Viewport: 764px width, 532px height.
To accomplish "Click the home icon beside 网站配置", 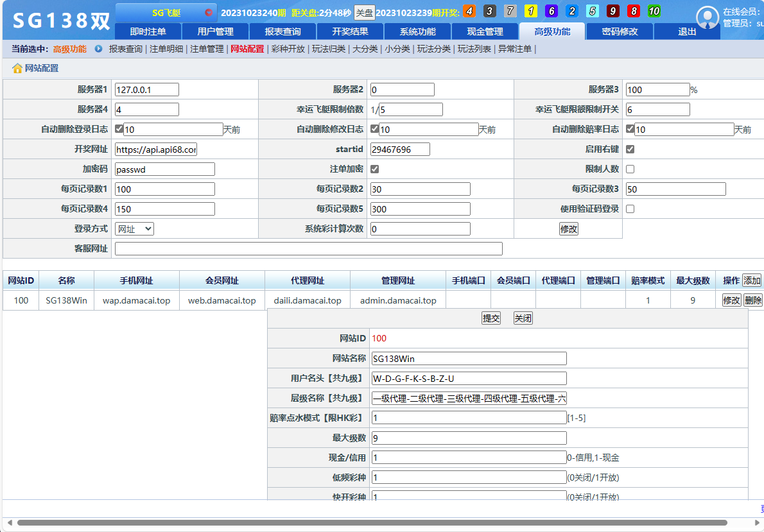I will click(17, 69).
